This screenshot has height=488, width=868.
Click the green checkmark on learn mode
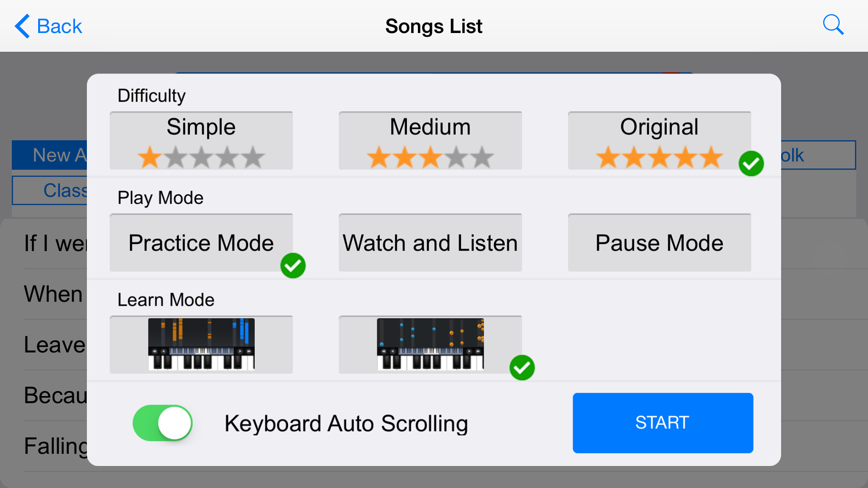click(522, 368)
